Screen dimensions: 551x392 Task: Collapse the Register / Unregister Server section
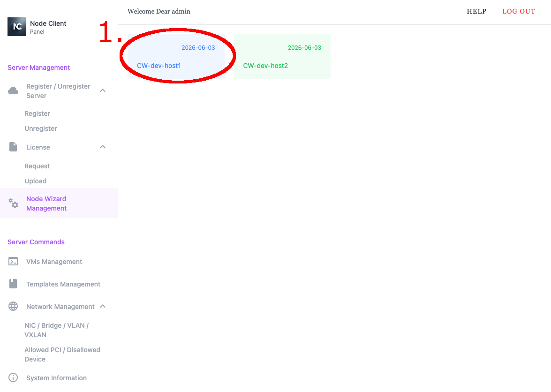[x=103, y=90]
